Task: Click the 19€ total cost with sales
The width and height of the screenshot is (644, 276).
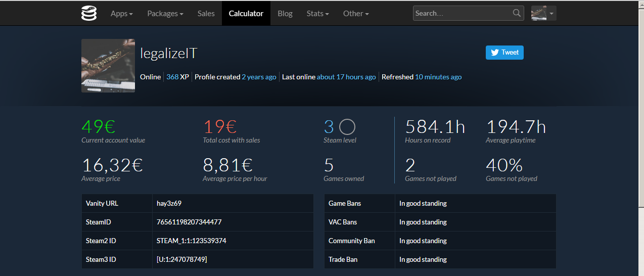Action: click(220, 126)
